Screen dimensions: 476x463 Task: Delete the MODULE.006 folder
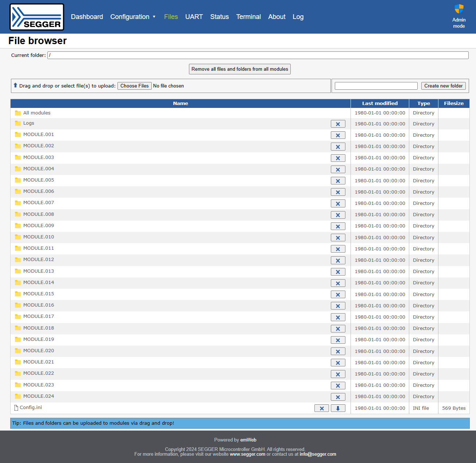click(x=338, y=192)
